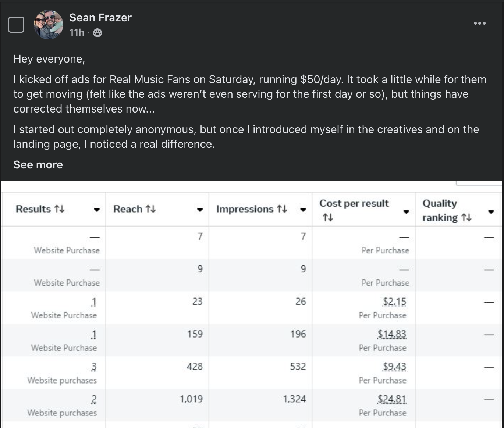The image size is (504, 428).
Task: Open the three-dot post options menu
Action: pos(479,23)
